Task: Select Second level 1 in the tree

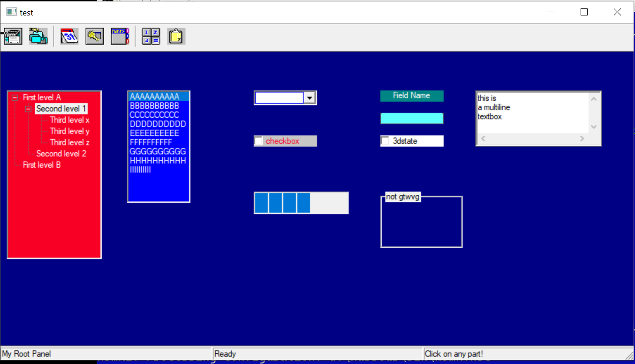Action: click(x=61, y=109)
